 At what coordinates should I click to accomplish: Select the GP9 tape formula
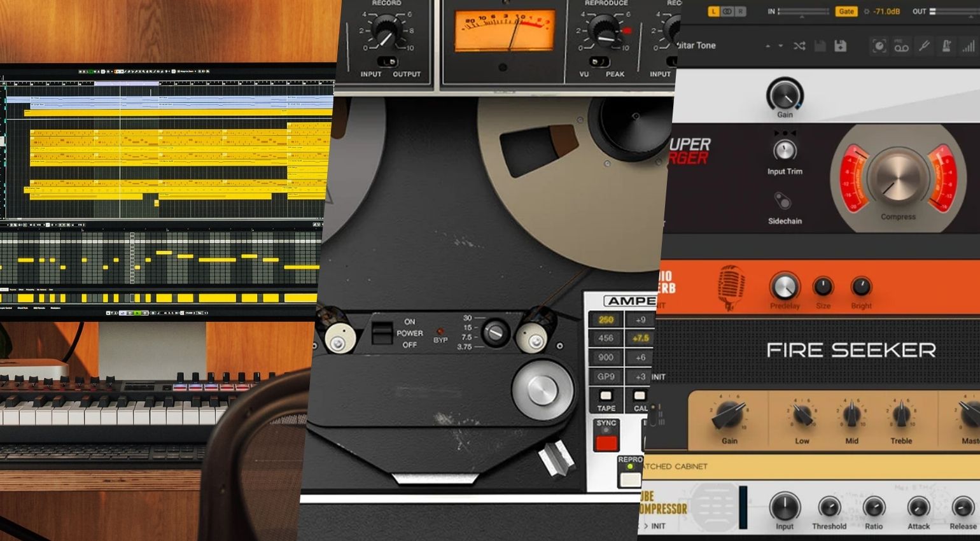click(x=606, y=376)
